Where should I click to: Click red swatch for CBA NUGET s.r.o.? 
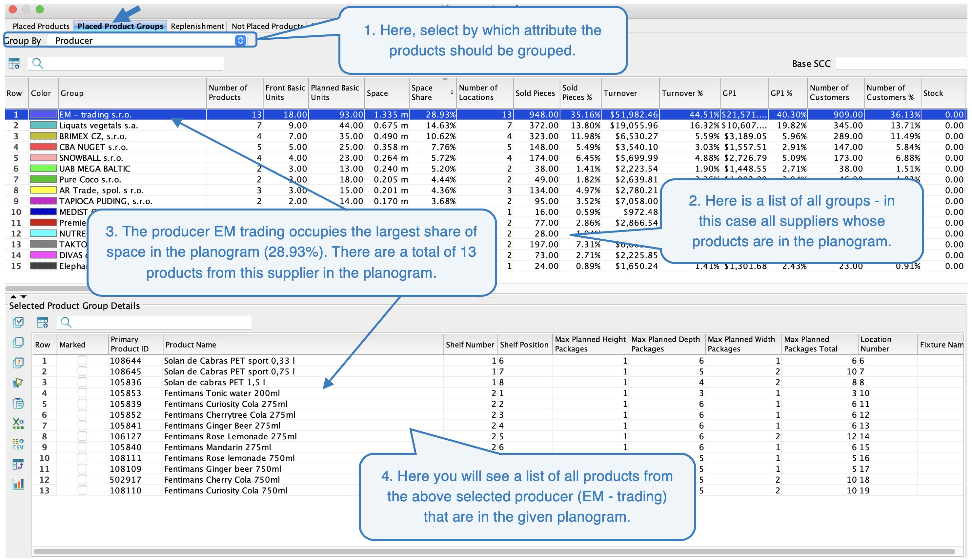pyautogui.click(x=43, y=147)
